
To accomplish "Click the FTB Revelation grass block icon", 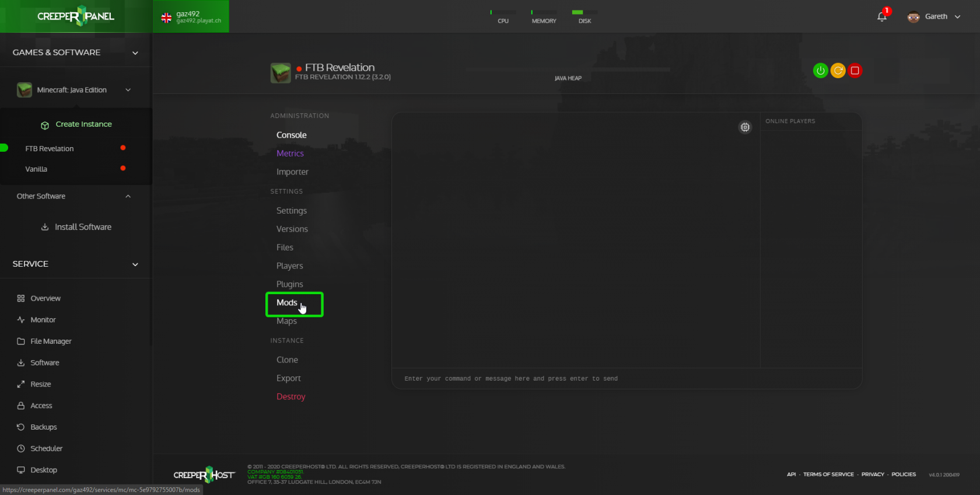I will coord(281,73).
